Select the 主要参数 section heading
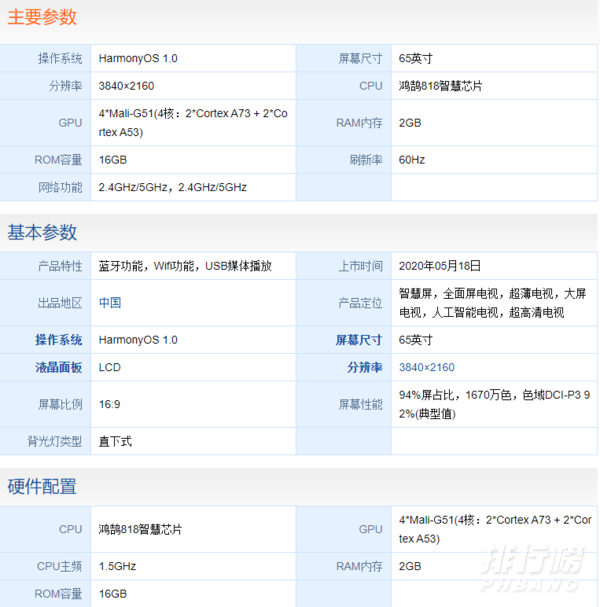 [42, 17]
